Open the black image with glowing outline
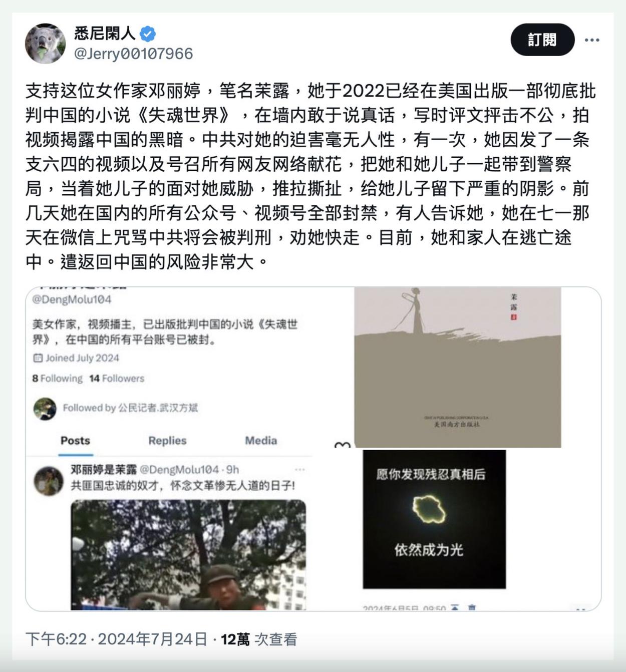The width and height of the screenshot is (626, 672). pos(434,519)
